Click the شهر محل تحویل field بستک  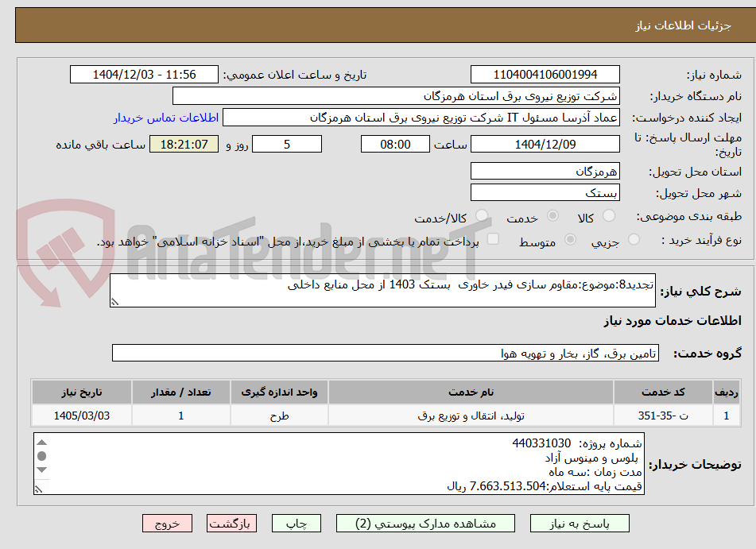(x=545, y=193)
